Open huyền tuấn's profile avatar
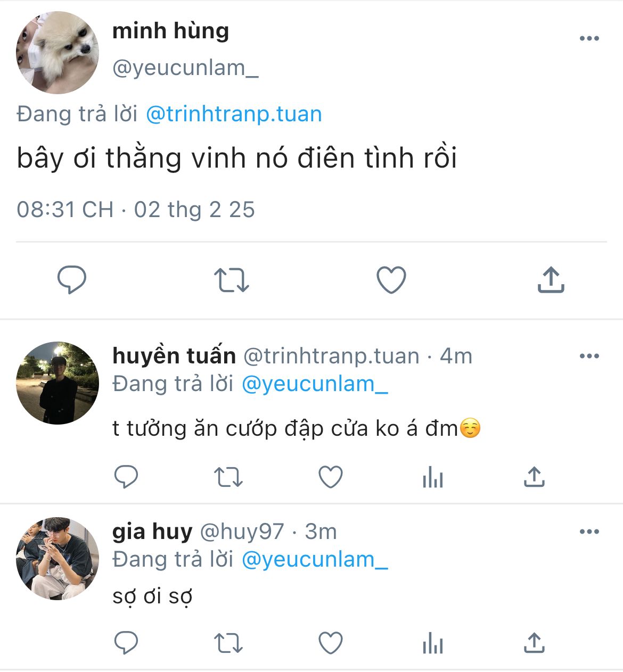 58,383
